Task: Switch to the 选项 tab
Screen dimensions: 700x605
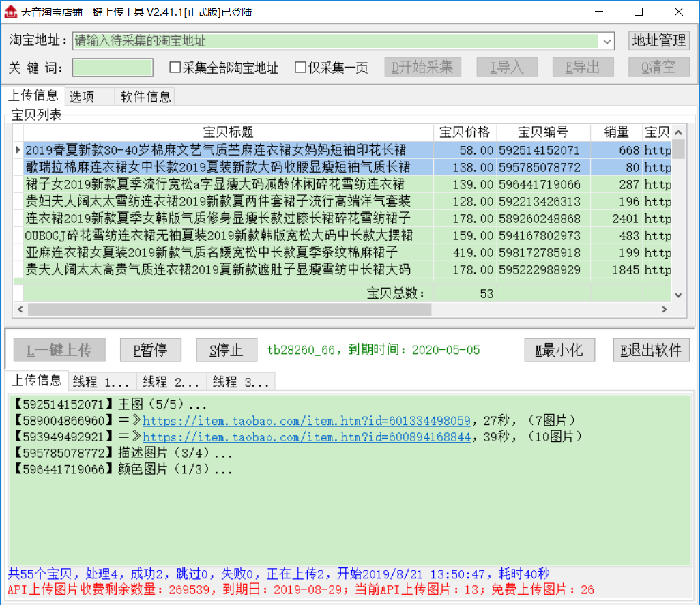Action: point(82,96)
